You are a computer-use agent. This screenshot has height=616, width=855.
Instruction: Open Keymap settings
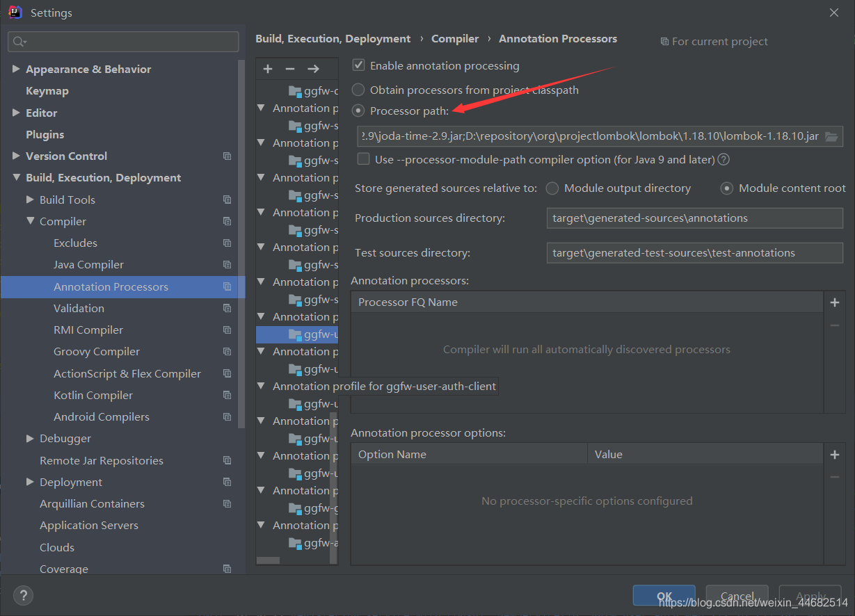click(47, 91)
